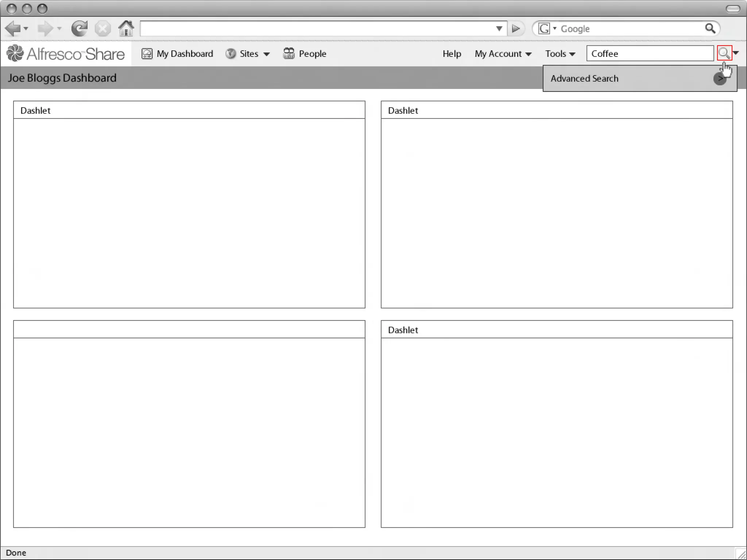
Task: Click the browser Forward arrow icon
Action: pos(45,28)
